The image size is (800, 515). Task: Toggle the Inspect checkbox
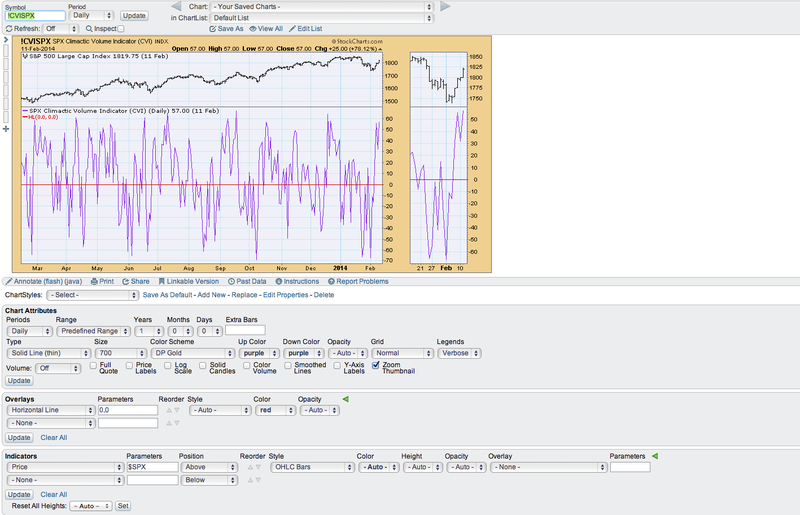click(121, 29)
